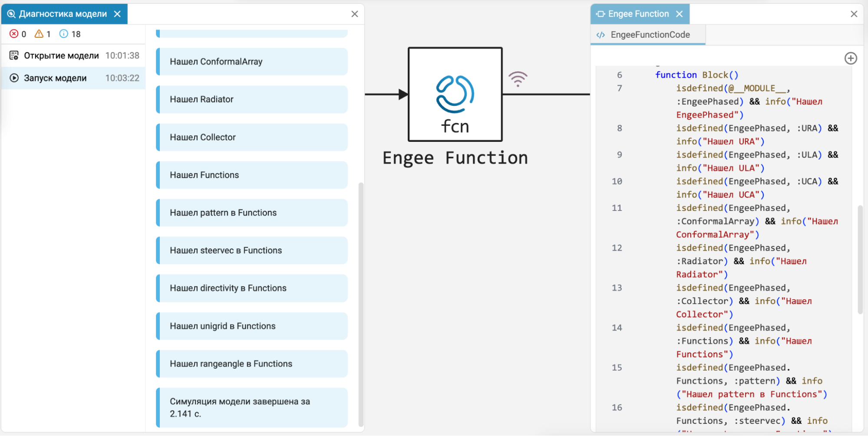Click the Нашел ConformalArray message

pos(252,62)
